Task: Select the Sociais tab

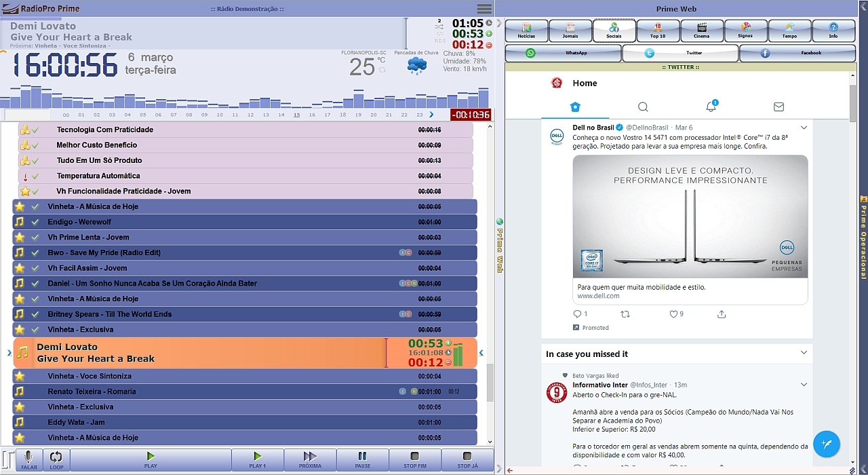Action: pyautogui.click(x=614, y=31)
